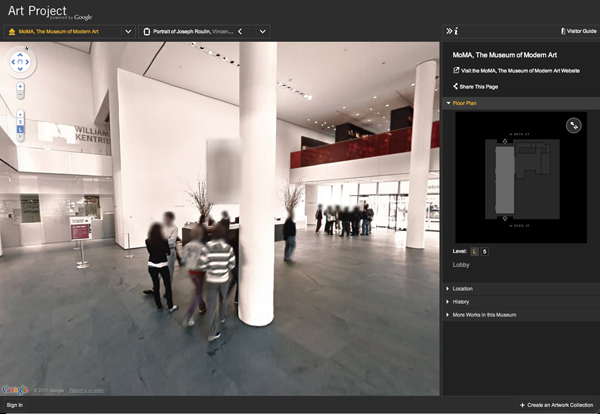Go down a floor with level down arrow
Viewport: 600px width, 414px height.
(20, 137)
